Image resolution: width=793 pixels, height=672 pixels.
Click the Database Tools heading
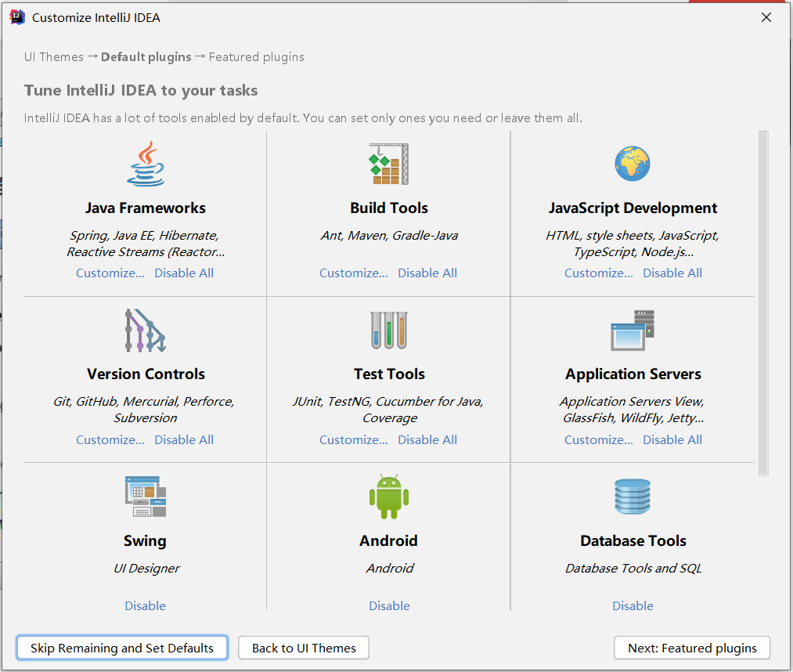coord(633,541)
